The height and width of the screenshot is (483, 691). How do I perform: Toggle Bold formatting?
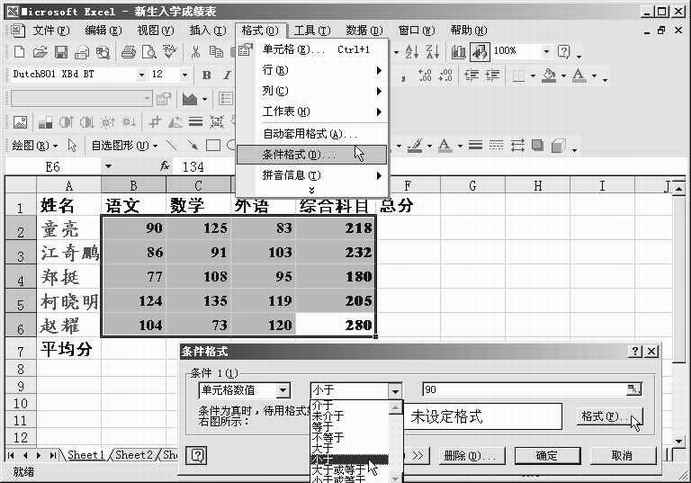coord(207,75)
